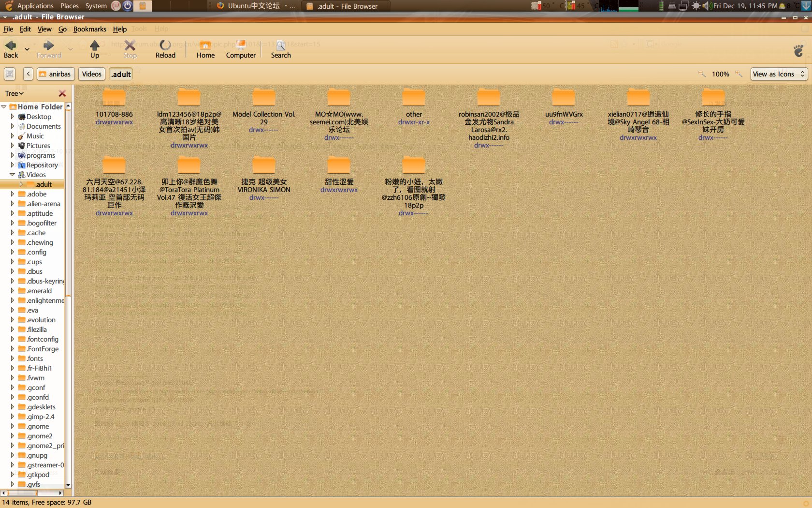Zoom out with the minus magnifier

(702, 74)
